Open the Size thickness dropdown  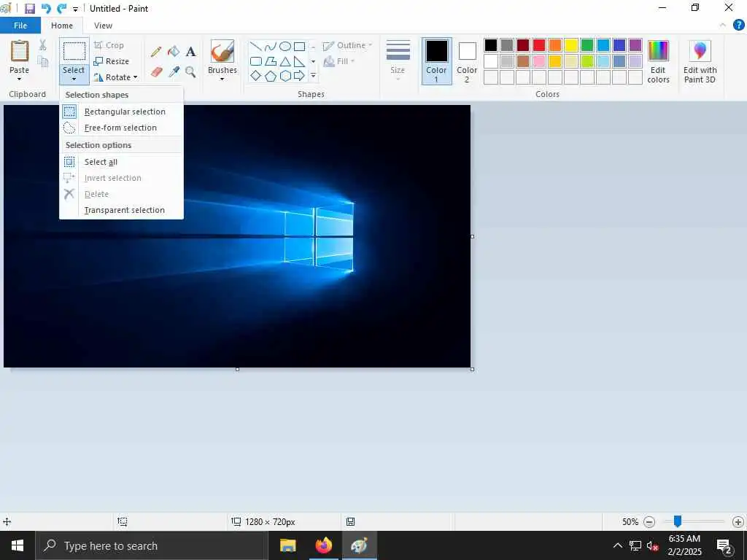coord(398,60)
